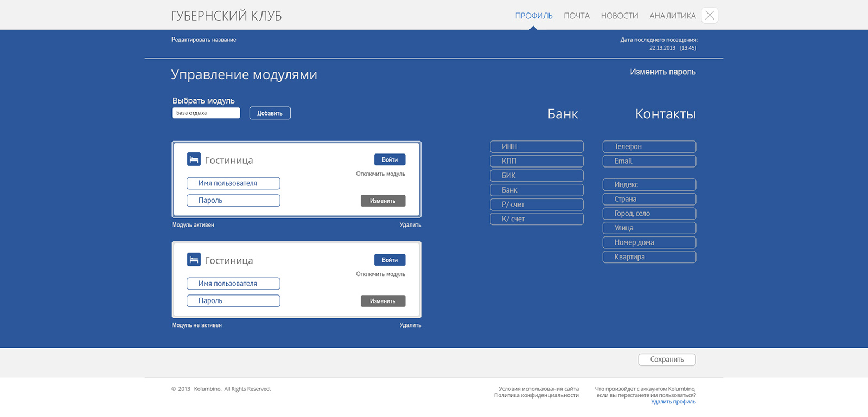Click Отключить модуль in active module card

click(x=381, y=174)
